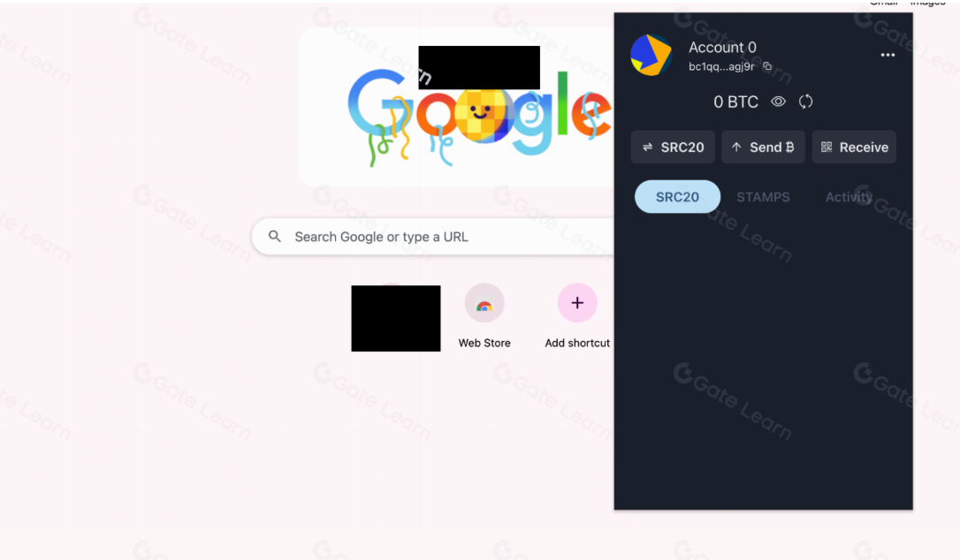Screen dimensions: 960x560
Task: Click the Account 0 name
Action: [x=722, y=47]
